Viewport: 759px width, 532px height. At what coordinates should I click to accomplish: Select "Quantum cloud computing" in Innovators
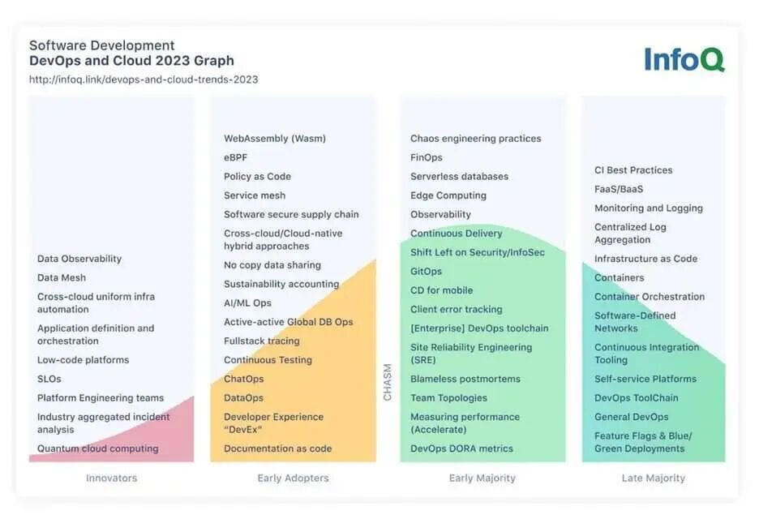[x=98, y=448]
